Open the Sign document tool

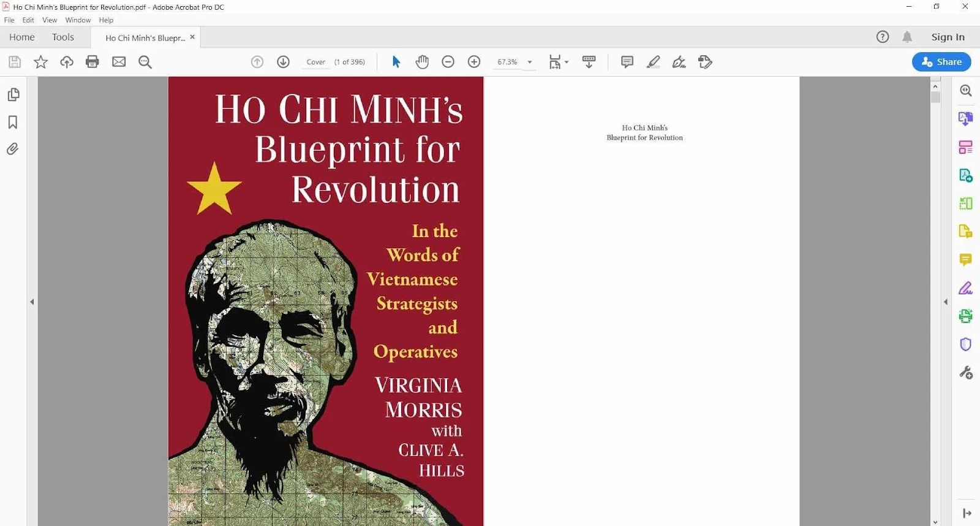point(679,62)
